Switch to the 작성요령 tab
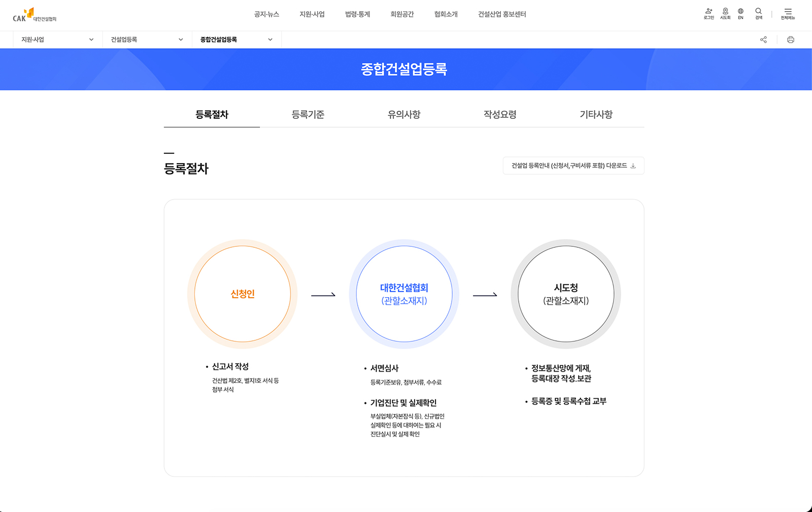 (x=500, y=114)
